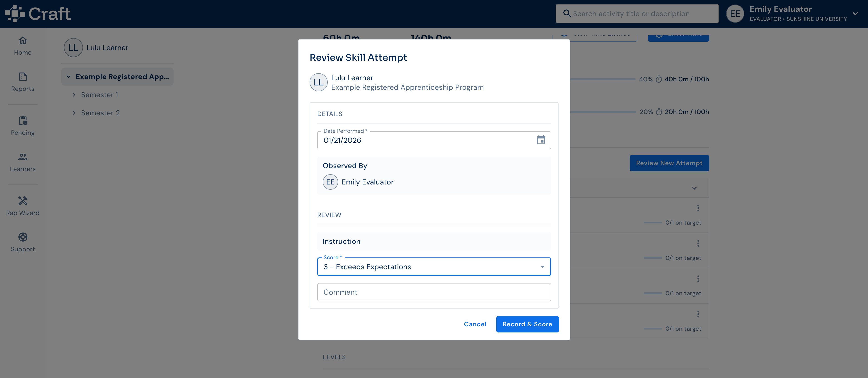Focus the Comment text field
This screenshot has height=378, width=868.
pos(434,292)
